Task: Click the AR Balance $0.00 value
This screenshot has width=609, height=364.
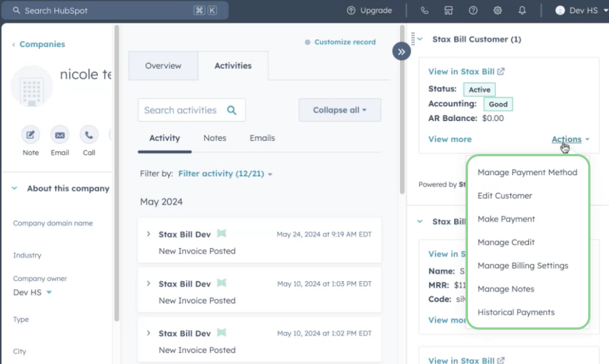Action: click(493, 118)
